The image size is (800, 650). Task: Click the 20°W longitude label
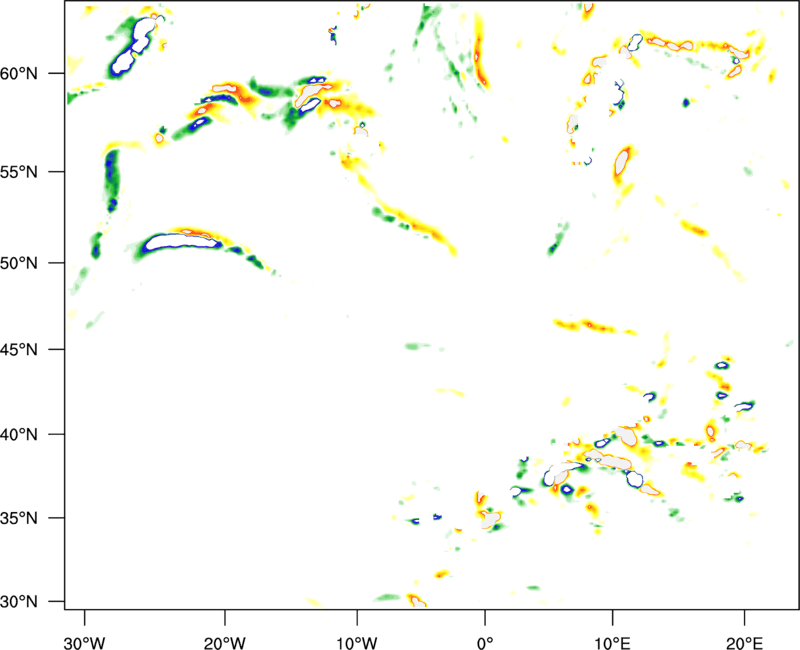point(224,643)
